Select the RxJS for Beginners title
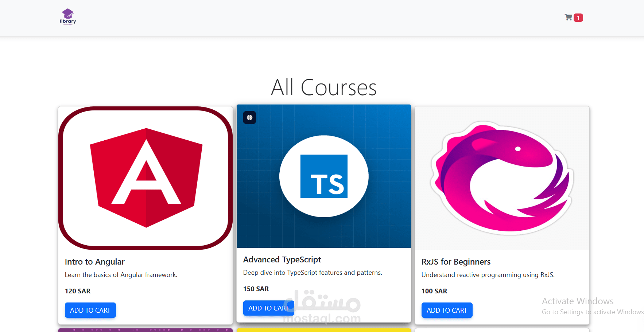This screenshot has width=644, height=332. [456, 262]
